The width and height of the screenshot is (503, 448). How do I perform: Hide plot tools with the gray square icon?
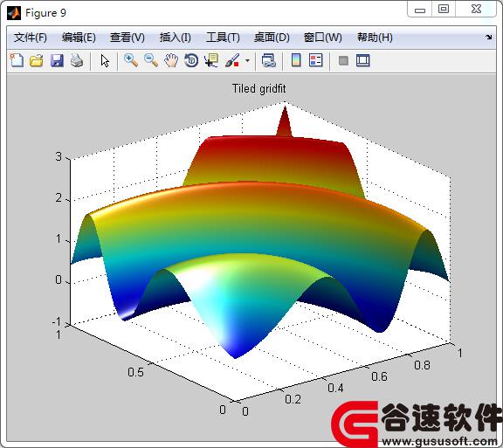343,60
